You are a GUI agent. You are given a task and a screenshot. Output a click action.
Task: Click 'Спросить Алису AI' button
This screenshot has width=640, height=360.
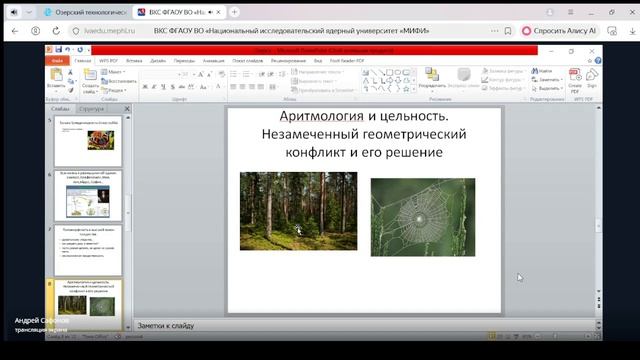pos(560,31)
